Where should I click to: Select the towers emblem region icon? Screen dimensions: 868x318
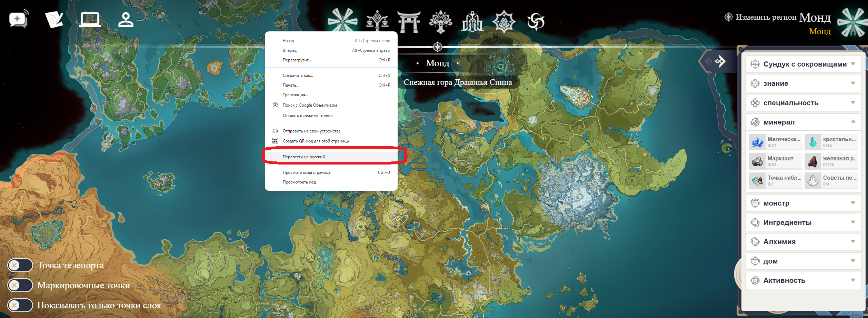[x=472, y=21]
